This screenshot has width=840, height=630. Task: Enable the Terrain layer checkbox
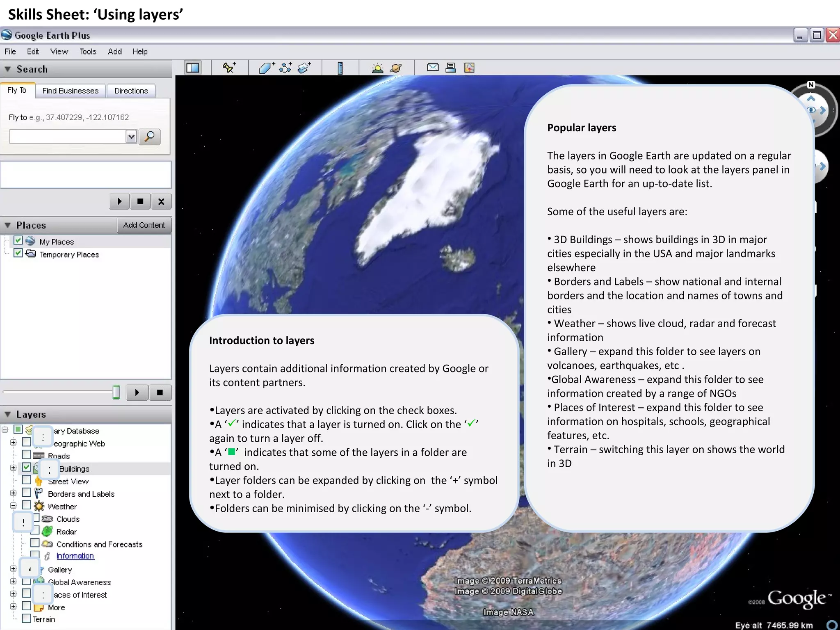pos(27,619)
